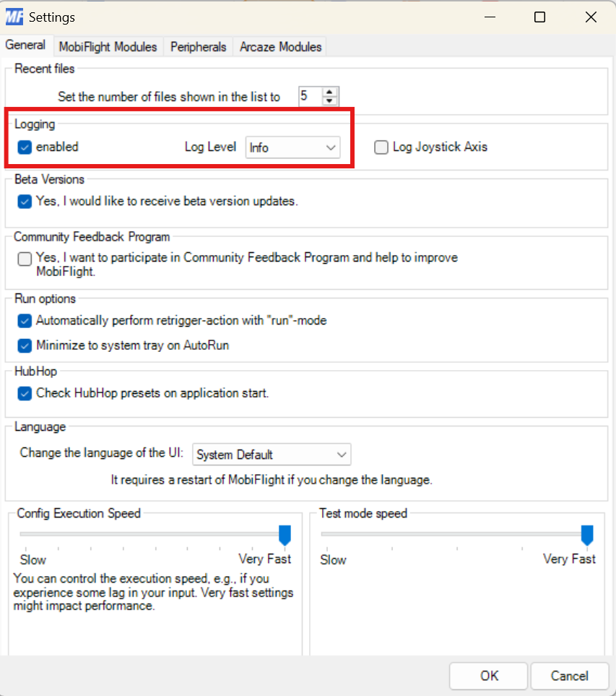The image size is (616, 696).
Task: Switch to the General tab
Action: [25, 46]
